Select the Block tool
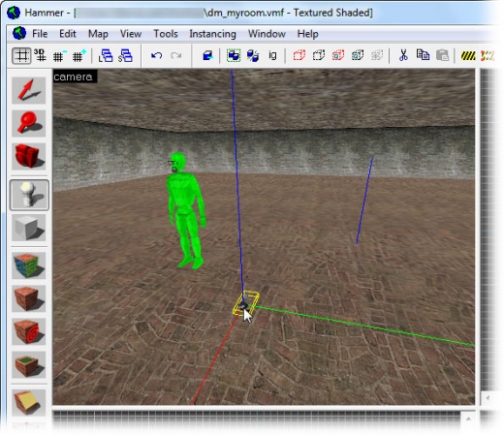Viewport: 504px width, 435px height. pos(29,228)
